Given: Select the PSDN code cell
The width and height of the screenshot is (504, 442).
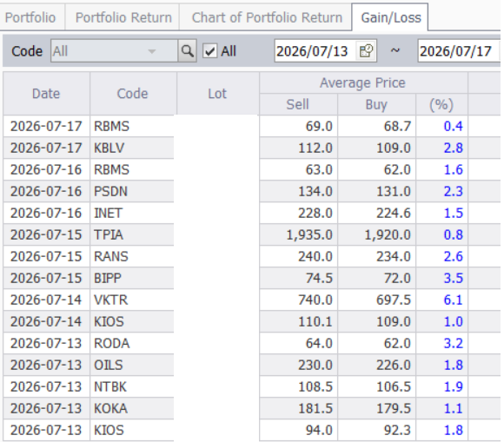Looking at the screenshot, I should [132, 191].
